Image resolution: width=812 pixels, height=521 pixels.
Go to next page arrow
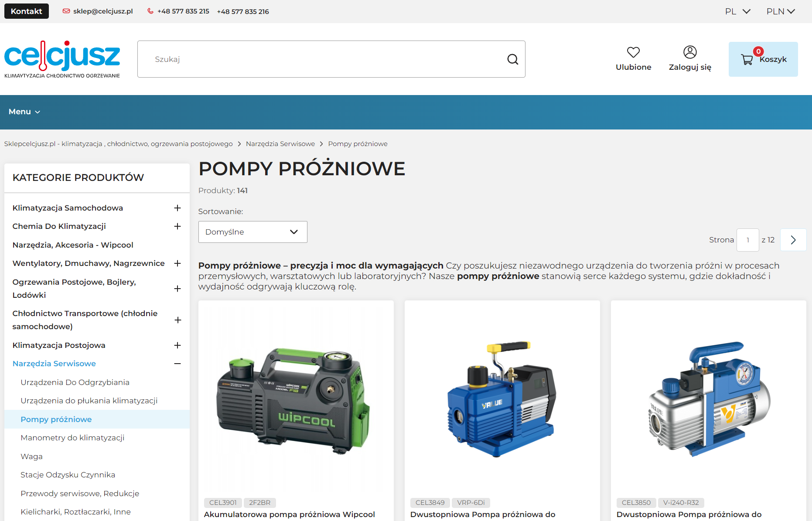click(793, 240)
